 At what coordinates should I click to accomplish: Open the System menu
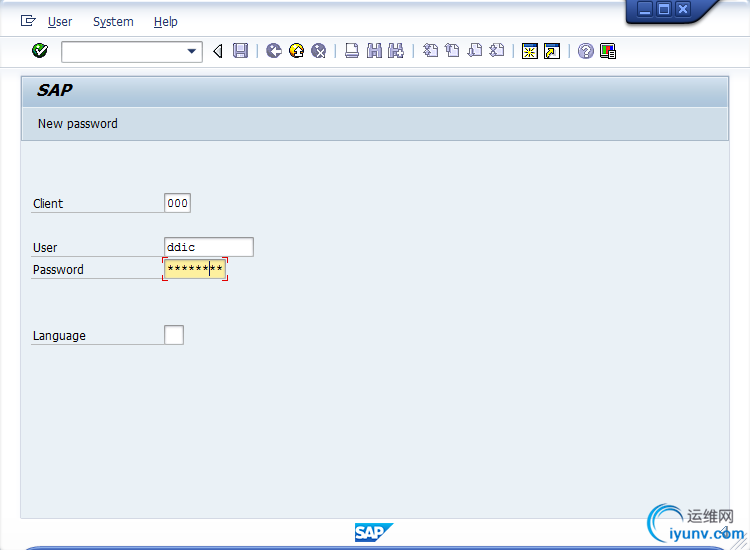tap(113, 22)
